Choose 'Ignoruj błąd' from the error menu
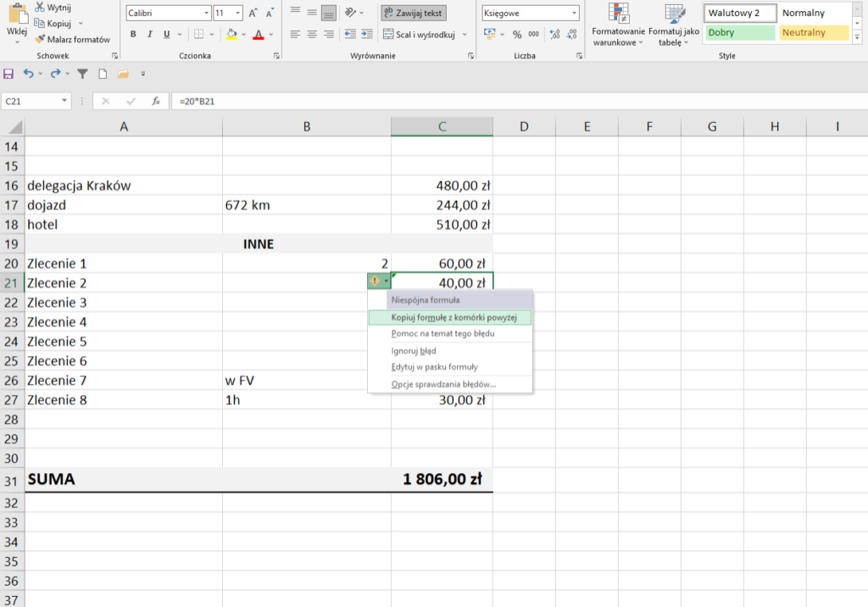This screenshot has height=607, width=868. pyautogui.click(x=413, y=350)
